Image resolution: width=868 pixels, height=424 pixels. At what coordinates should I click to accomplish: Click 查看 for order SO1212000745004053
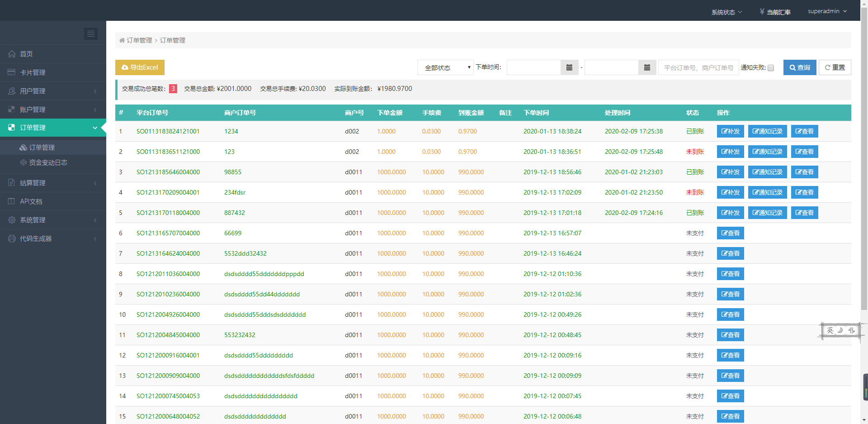click(731, 396)
